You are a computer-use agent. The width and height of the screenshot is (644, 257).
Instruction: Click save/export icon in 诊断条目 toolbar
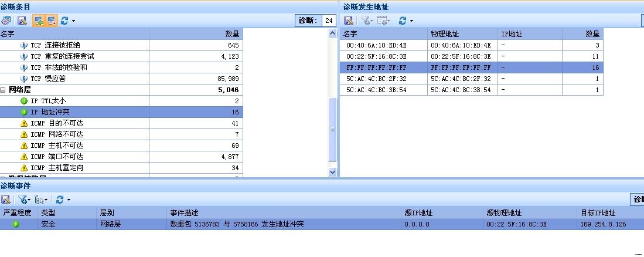tap(22, 21)
